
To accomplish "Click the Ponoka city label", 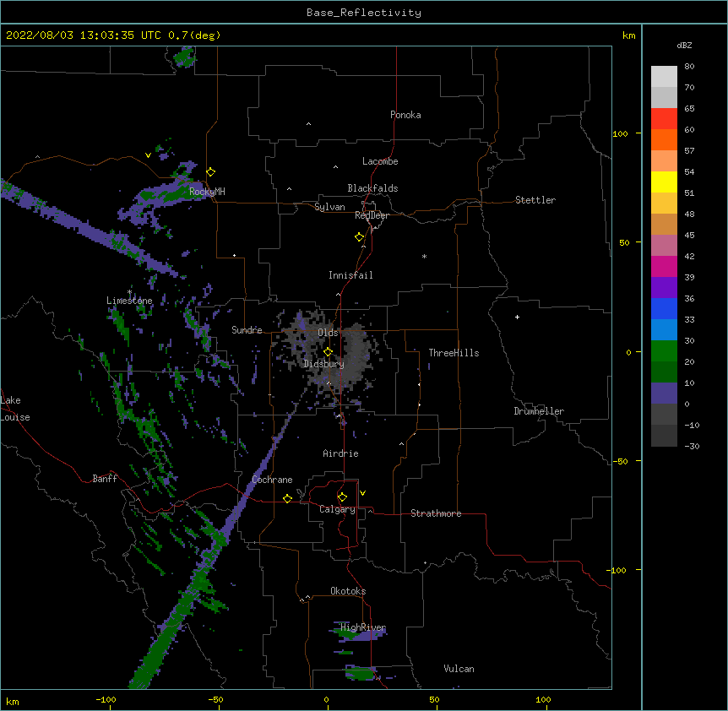I will point(405,115).
